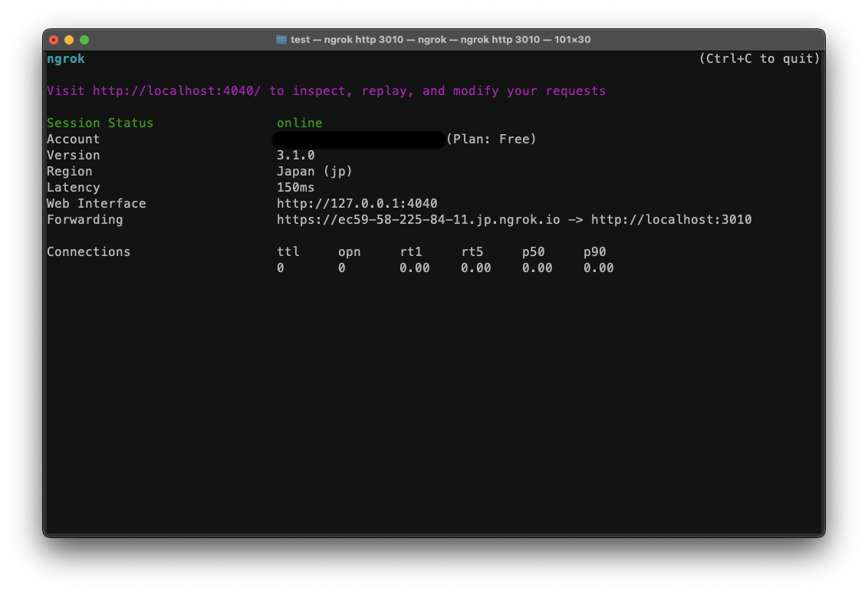
Task: Click the '(Plan: Free)' text
Action: click(x=491, y=139)
